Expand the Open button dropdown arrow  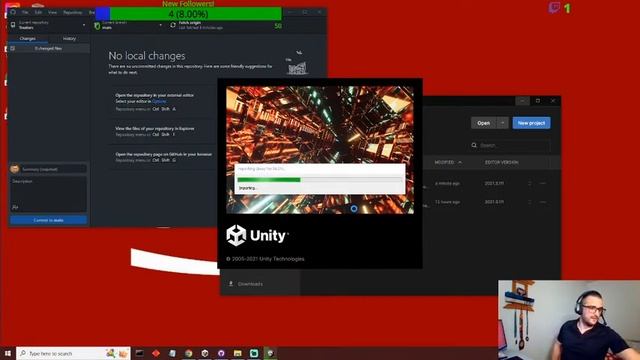tap(502, 123)
